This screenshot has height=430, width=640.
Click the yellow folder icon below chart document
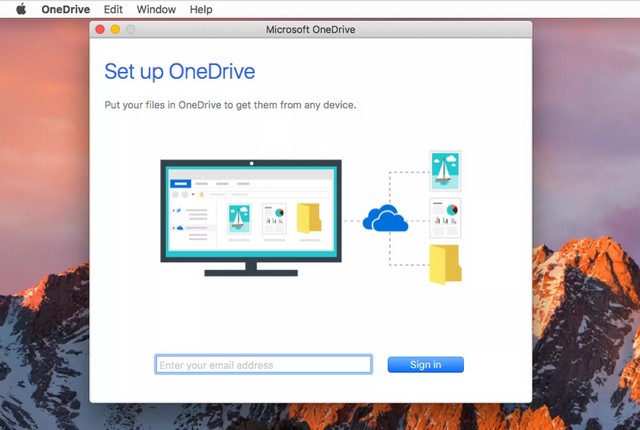click(x=444, y=264)
